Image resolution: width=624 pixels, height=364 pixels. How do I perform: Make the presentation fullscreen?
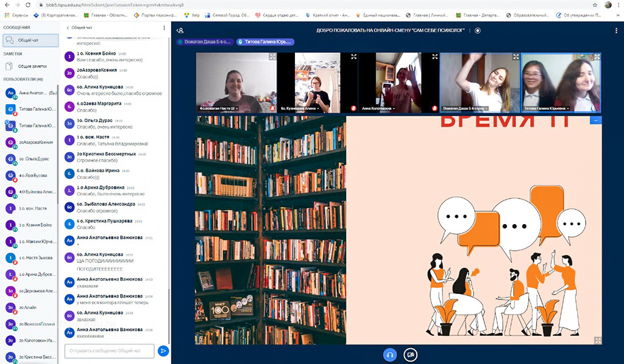point(597,340)
